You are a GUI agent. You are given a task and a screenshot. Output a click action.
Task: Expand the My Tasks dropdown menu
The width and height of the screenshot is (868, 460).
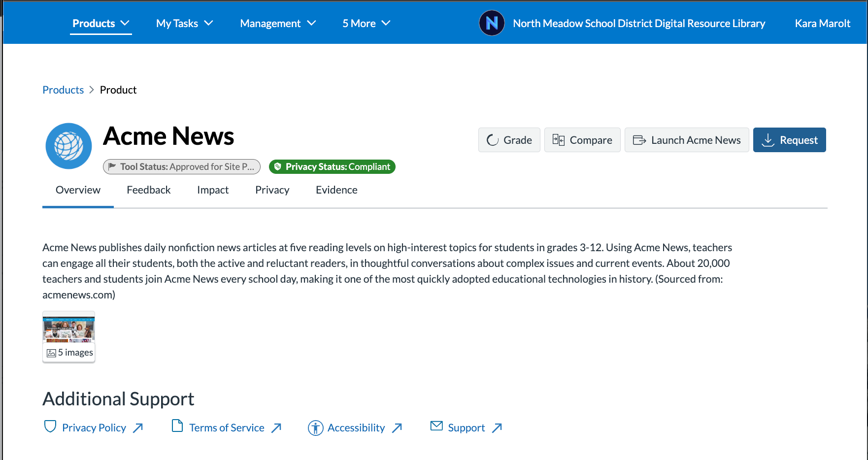(185, 23)
